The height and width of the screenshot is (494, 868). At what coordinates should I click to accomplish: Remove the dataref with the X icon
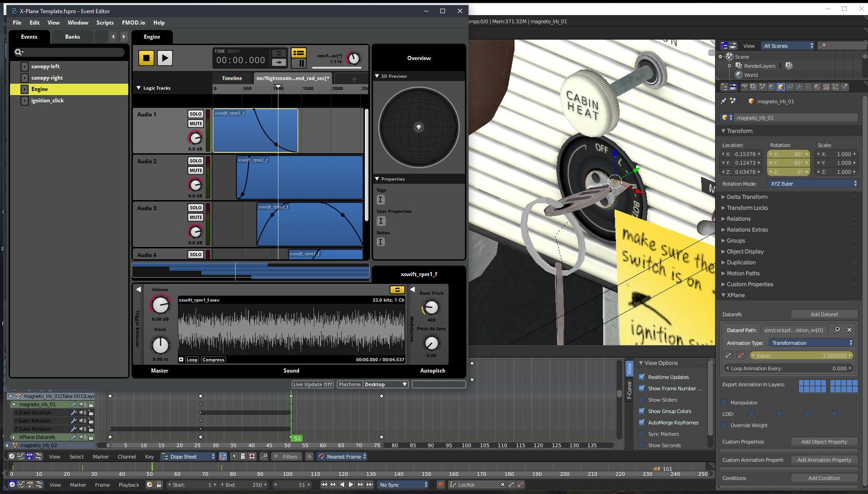click(849, 330)
